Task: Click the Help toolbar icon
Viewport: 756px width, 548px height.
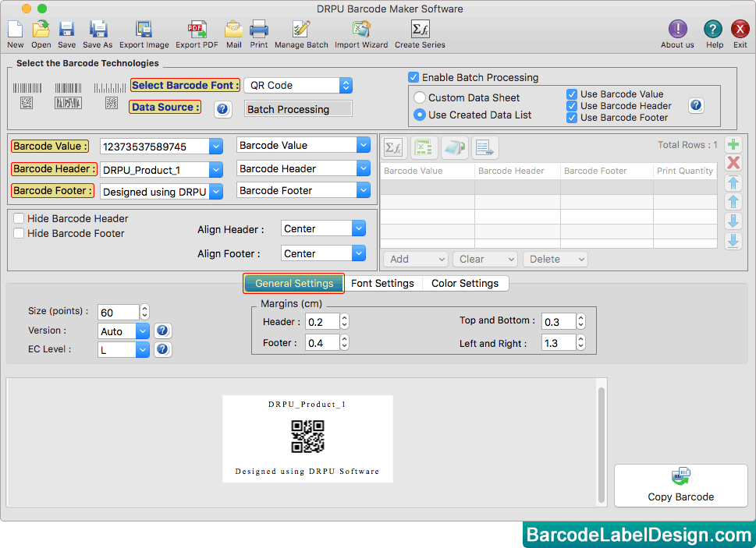Action: pos(712,30)
